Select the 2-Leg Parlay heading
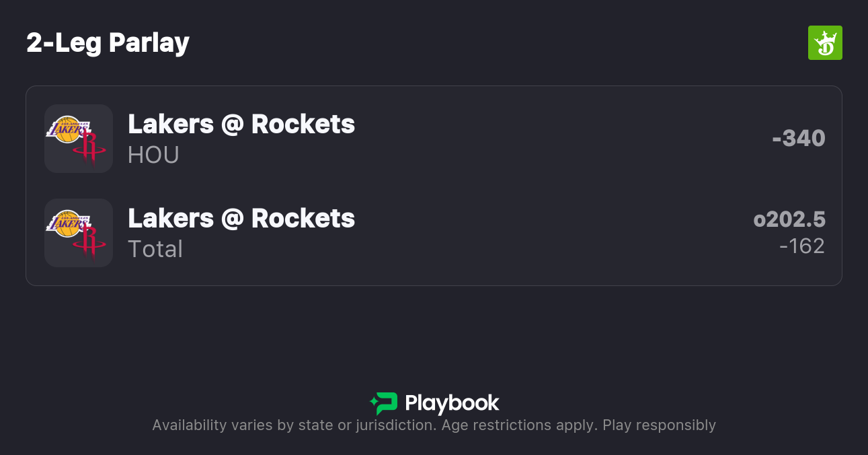 pyautogui.click(x=108, y=43)
